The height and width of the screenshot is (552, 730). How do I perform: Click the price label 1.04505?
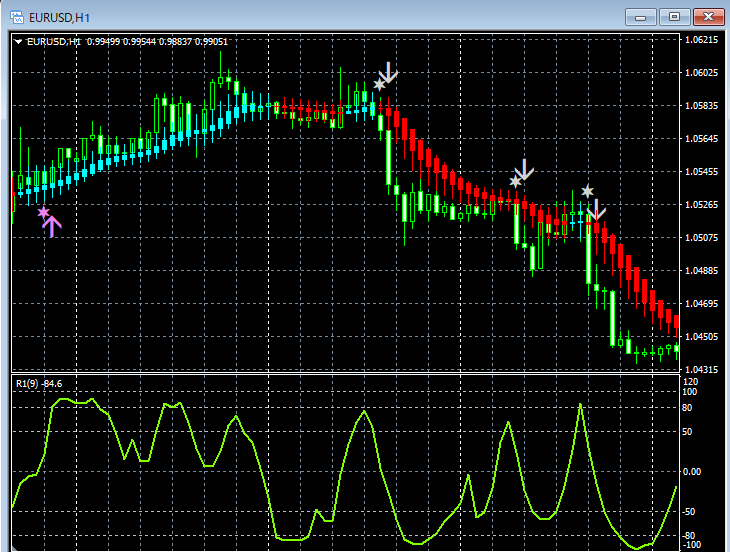pos(701,337)
